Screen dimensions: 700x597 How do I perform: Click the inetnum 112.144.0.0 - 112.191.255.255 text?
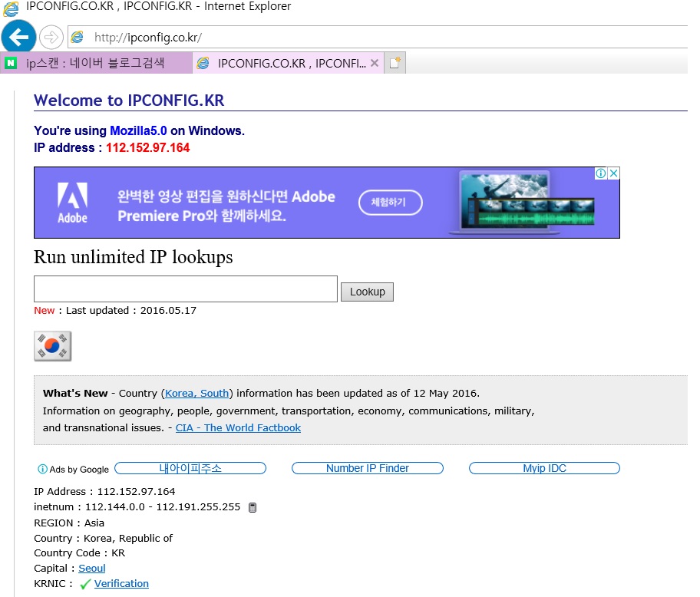137,507
